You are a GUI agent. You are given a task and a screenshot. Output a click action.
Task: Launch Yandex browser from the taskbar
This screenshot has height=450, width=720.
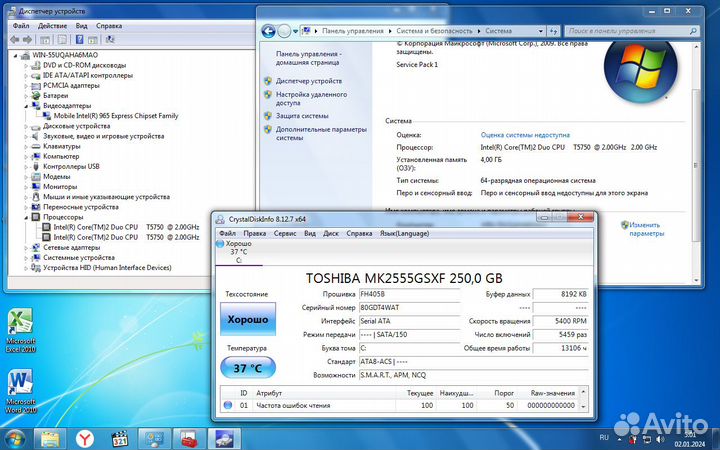85,439
